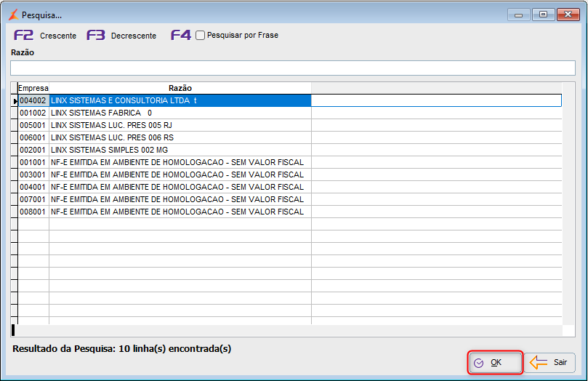
Task: Click the company code 002001 cell
Action: [33, 150]
